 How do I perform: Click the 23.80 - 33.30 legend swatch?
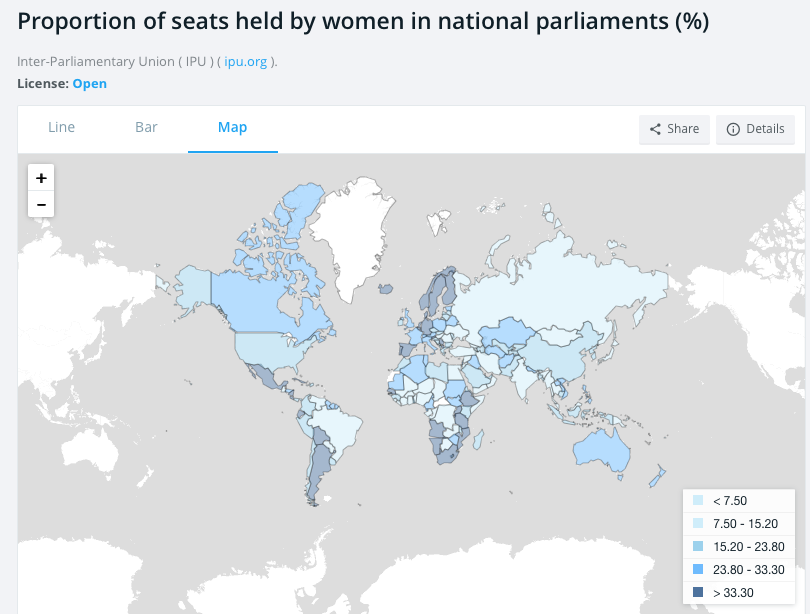point(698,569)
